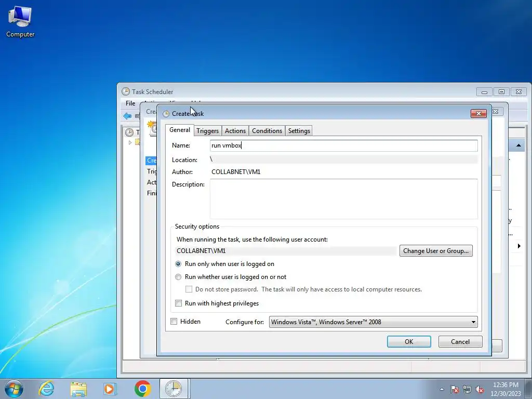
Task: Open the clock showing 12:36 PM
Action: pyautogui.click(x=506, y=389)
